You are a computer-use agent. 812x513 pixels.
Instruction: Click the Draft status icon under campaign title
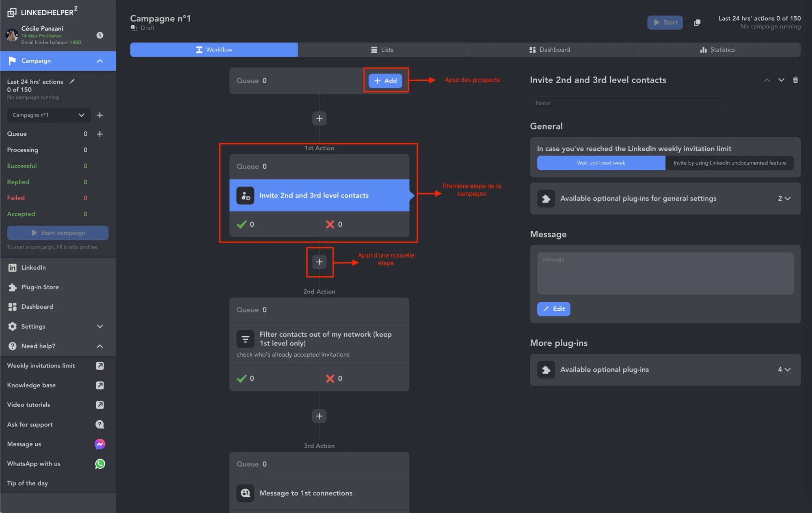click(134, 28)
